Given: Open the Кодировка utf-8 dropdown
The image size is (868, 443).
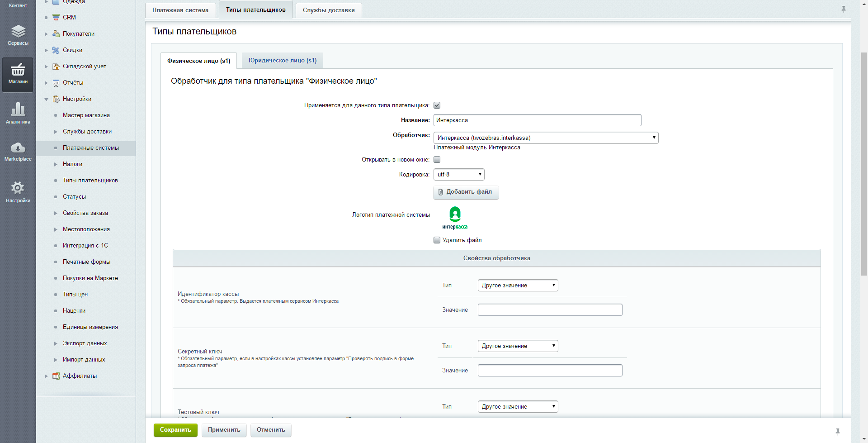Looking at the screenshot, I should click(x=458, y=175).
